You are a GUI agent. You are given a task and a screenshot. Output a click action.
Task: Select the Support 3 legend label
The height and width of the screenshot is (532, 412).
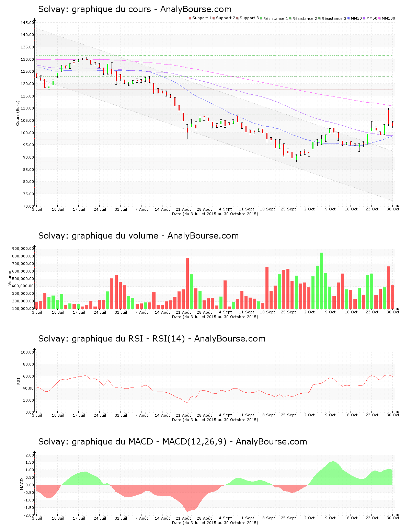(249, 18)
